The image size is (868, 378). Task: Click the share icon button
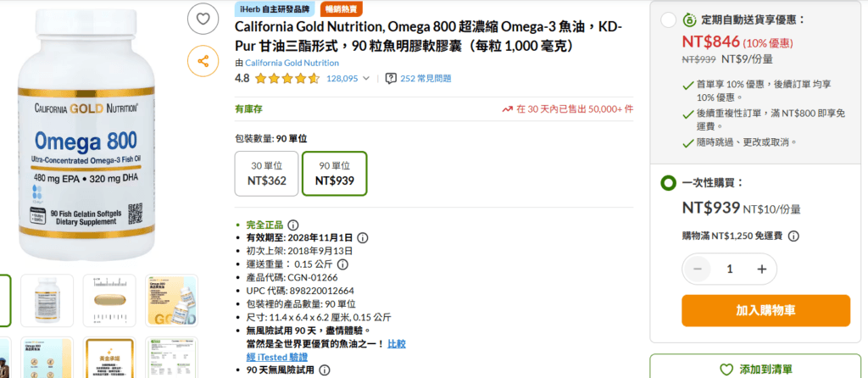click(203, 60)
